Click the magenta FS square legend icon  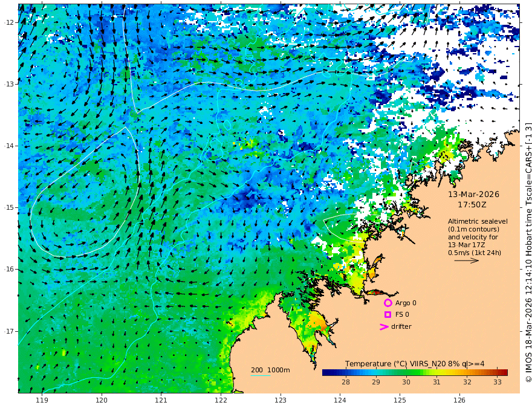click(x=388, y=315)
